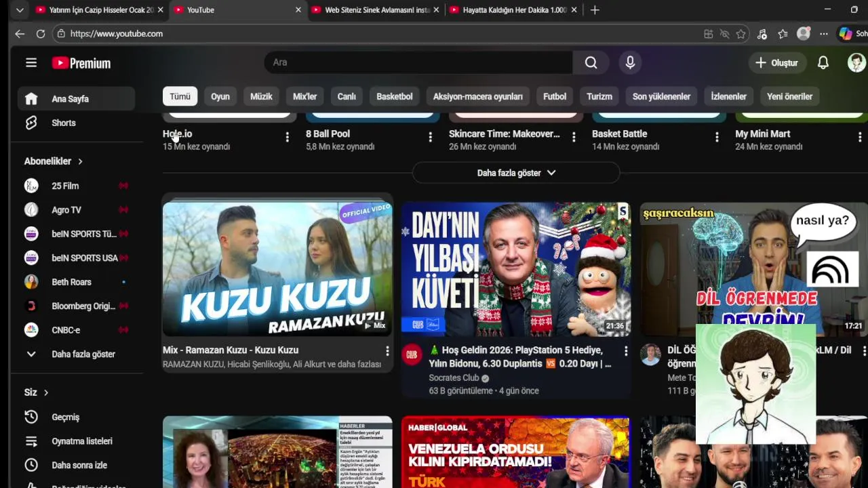Select the Son yüklenenler chip
Screen dimensions: 868x488
coord(661,96)
